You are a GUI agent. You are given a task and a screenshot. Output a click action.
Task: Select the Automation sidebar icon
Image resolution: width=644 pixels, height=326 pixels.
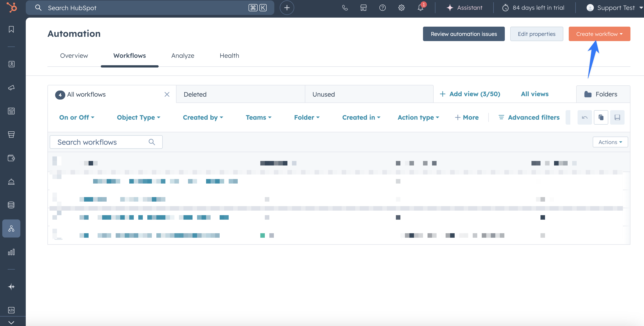pyautogui.click(x=11, y=228)
